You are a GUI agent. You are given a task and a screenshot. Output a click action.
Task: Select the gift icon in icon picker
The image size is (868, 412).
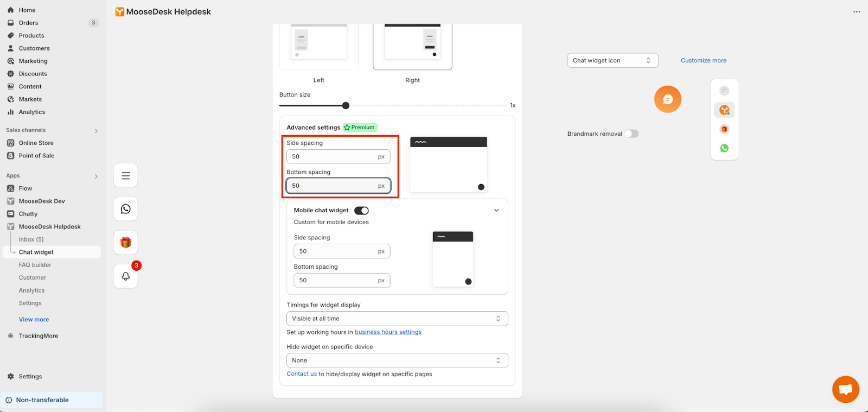point(724,129)
